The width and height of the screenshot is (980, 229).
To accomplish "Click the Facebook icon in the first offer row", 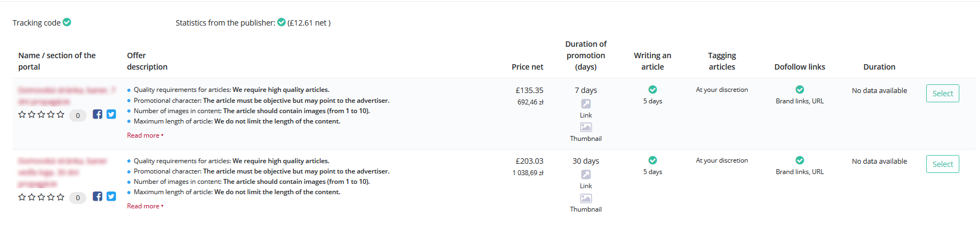I will pyautogui.click(x=97, y=114).
